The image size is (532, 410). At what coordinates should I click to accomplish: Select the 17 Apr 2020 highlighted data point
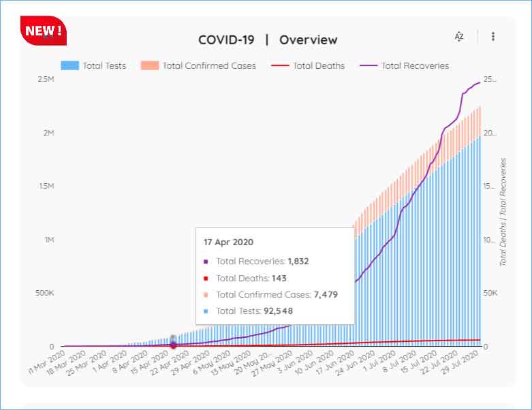[173, 345]
